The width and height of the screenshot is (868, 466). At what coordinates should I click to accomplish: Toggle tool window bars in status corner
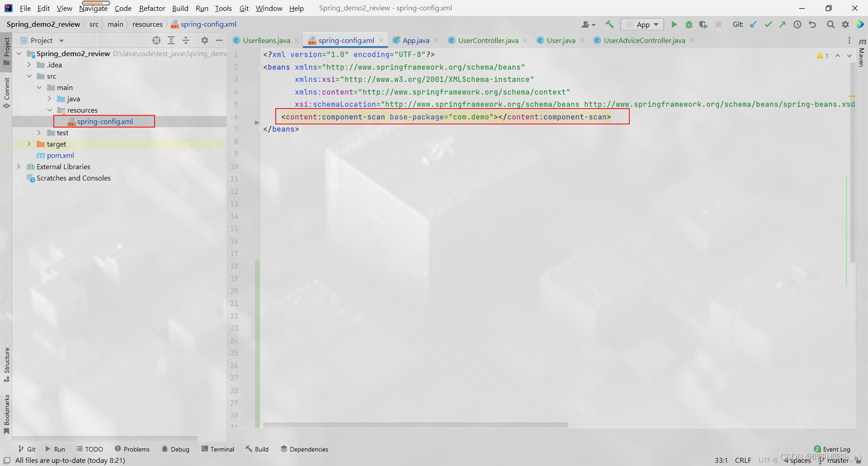click(7, 461)
